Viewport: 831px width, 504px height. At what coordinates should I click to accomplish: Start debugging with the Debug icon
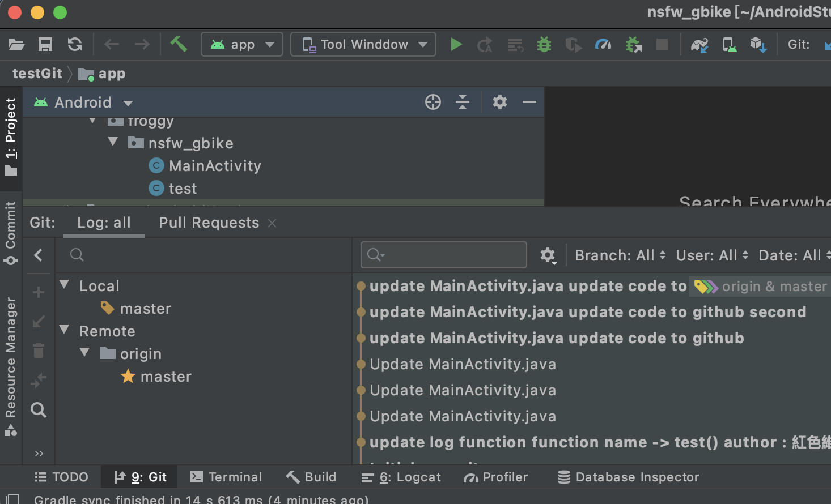click(544, 44)
